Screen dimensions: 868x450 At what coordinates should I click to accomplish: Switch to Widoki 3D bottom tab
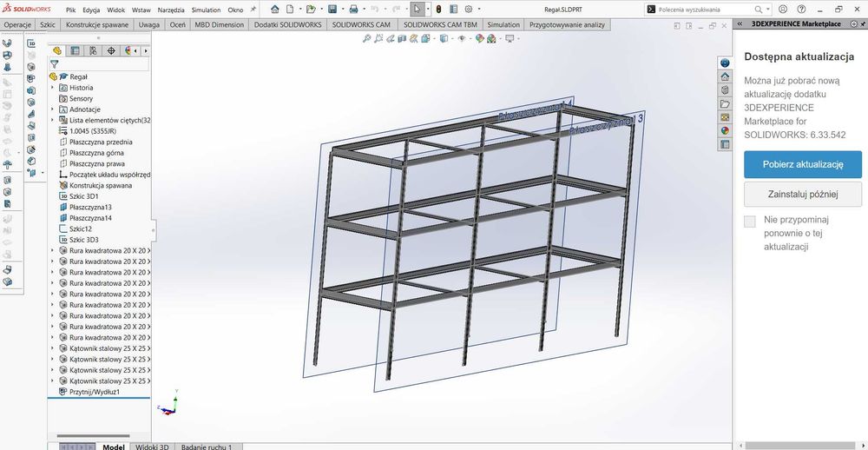tap(152, 447)
